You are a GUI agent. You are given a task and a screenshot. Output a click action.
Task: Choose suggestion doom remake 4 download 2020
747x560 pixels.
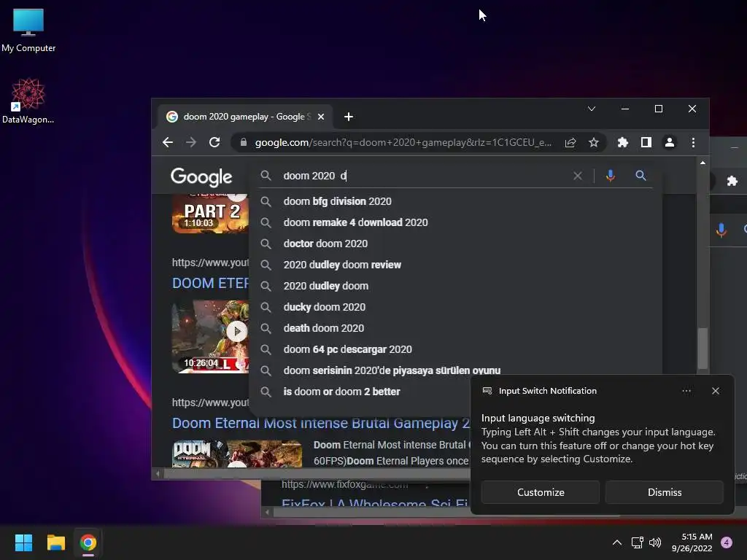[x=455, y=222]
